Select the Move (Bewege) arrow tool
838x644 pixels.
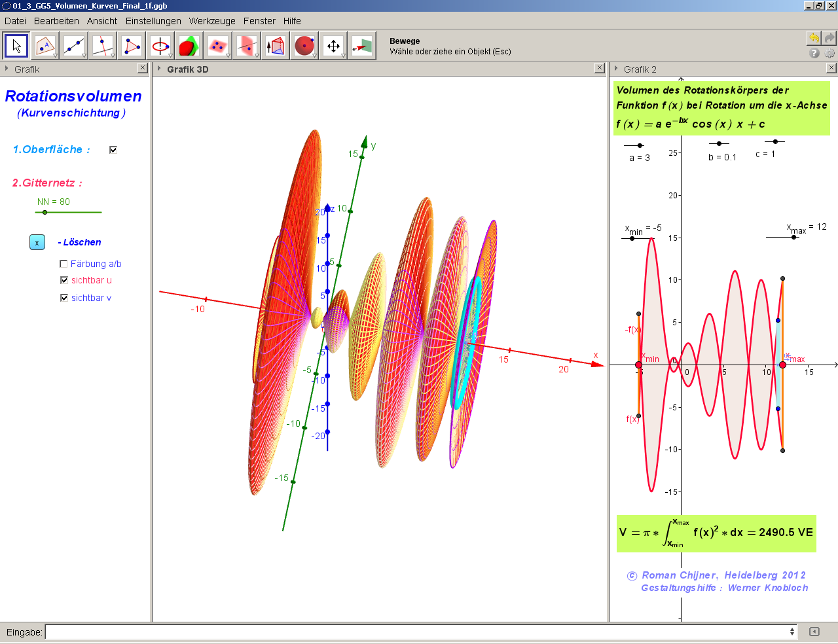16,46
